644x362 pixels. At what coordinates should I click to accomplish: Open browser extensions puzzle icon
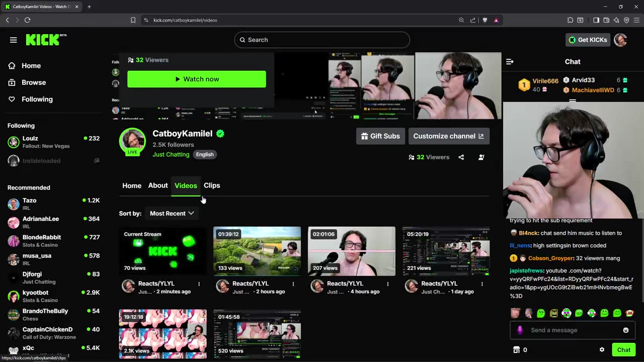[x=570, y=20]
